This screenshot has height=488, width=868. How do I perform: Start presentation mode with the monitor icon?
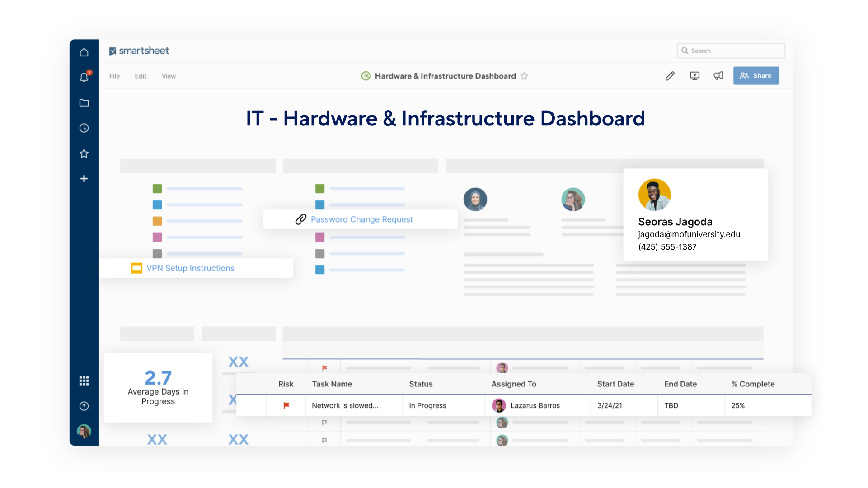(x=694, y=76)
